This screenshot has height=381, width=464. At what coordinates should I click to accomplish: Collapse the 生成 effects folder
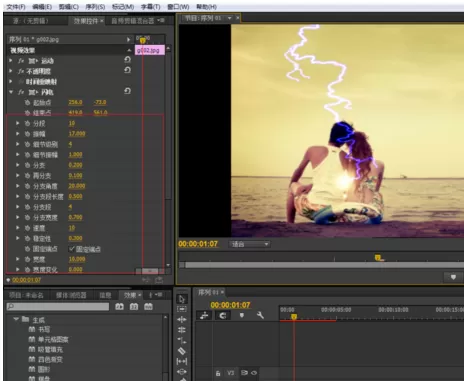click(16, 319)
